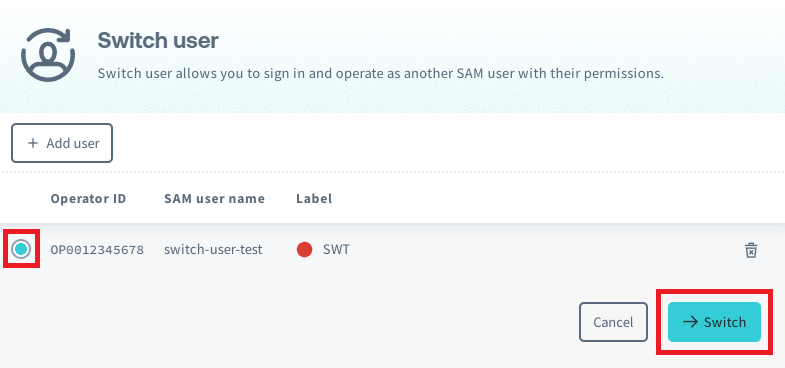Select the switch-user-test user name
This screenshot has height=368, width=785.
[x=213, y=249]
